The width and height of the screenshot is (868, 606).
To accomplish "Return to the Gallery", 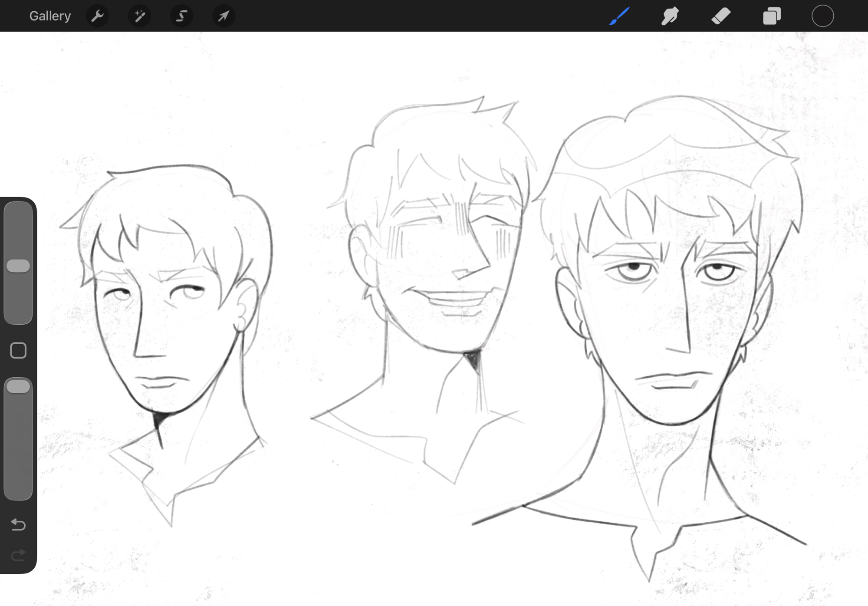I will (50, 16).
